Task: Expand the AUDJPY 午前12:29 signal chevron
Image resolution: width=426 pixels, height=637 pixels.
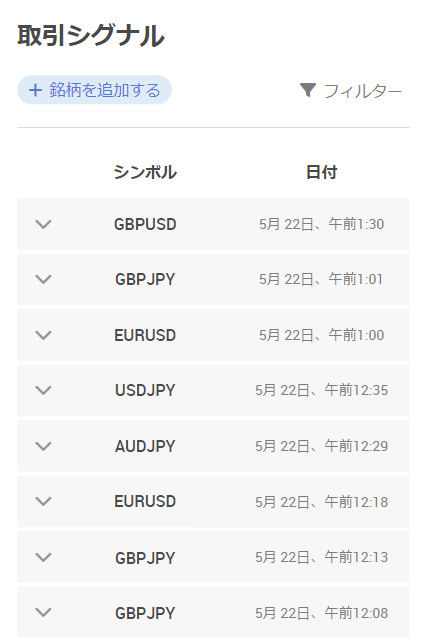Action: 43,446
